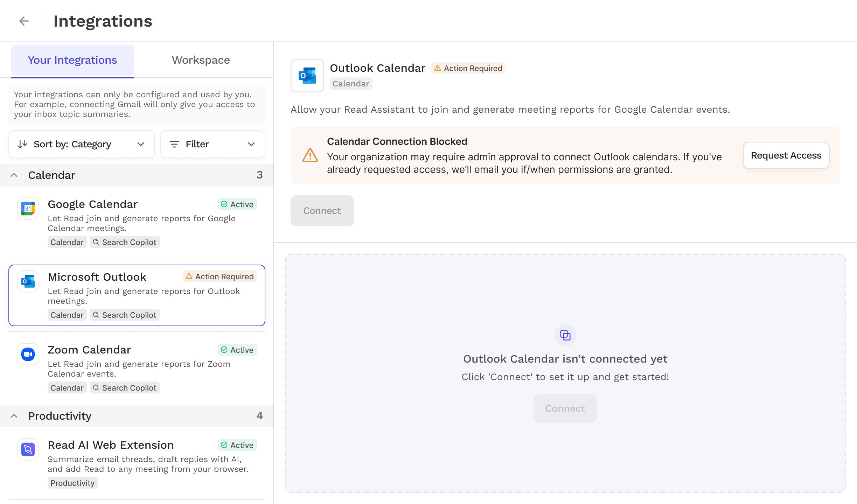Click the Zoom Calendar app icon
This screenshot has width=857, height=504.
pyautogui.click(x=28, y=354)
